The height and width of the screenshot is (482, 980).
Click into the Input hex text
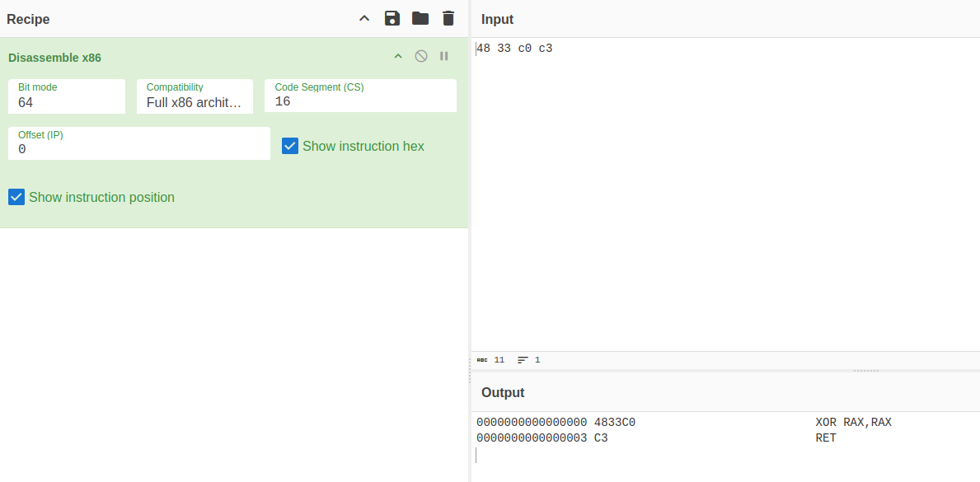click(x=514, y=48)
